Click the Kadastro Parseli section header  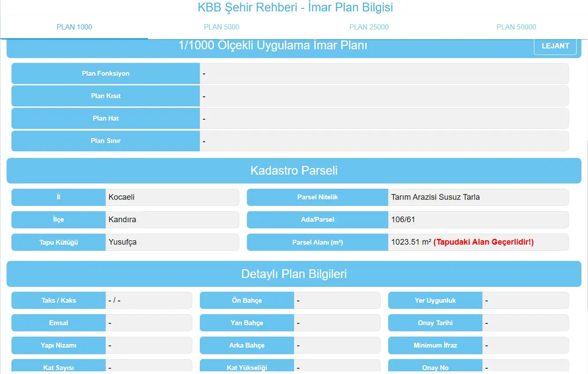tap(294, 171)
